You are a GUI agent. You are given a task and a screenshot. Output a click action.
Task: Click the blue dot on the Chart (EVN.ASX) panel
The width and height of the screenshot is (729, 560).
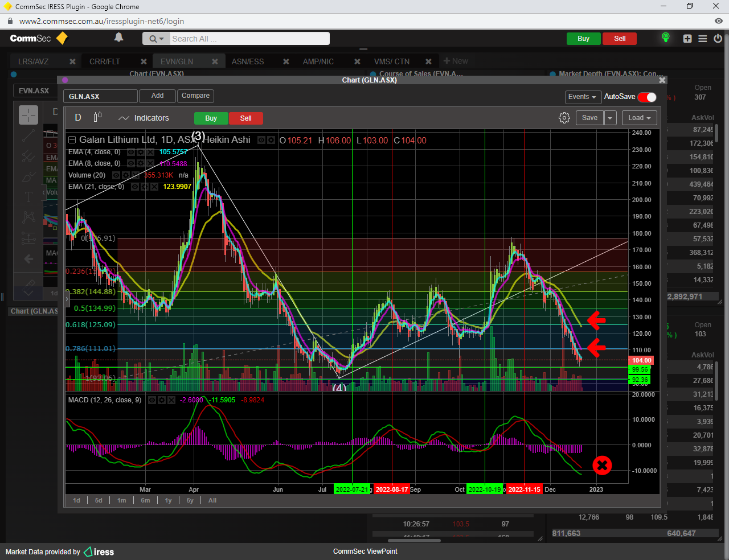click(14, 74)
